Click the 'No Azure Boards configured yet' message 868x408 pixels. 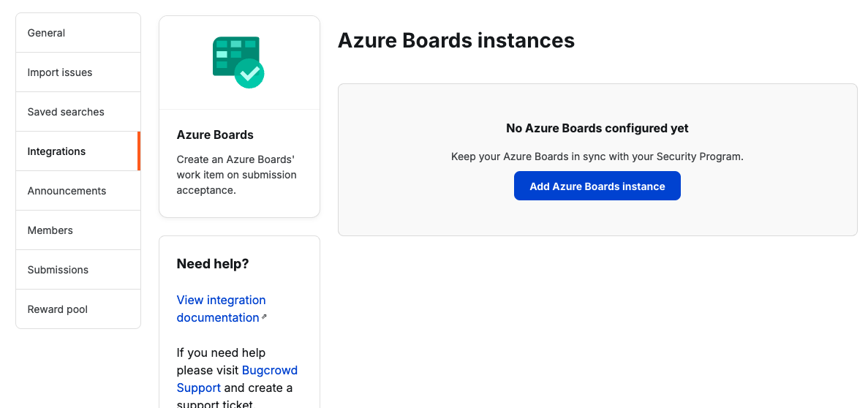(597, 128)
